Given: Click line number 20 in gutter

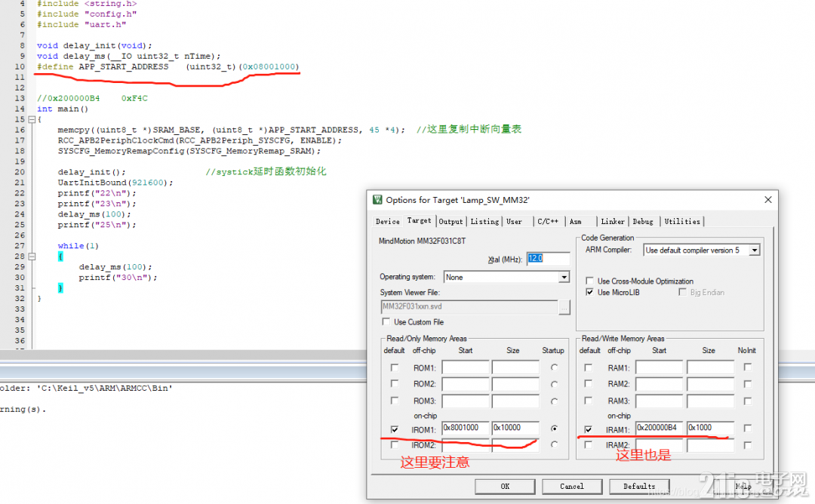Looking at the screenshot, I should click(x=19, y=172).
